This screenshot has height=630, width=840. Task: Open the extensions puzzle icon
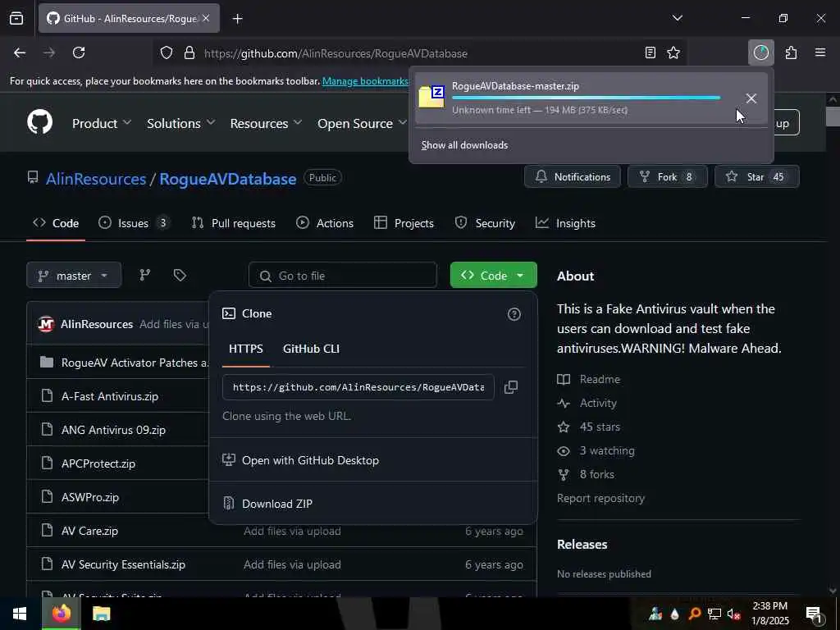click(791, 52)
